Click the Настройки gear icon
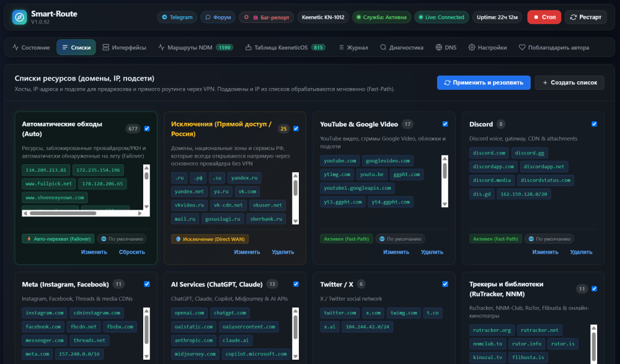This screenshot has width=620, height=364. (472, 48)
